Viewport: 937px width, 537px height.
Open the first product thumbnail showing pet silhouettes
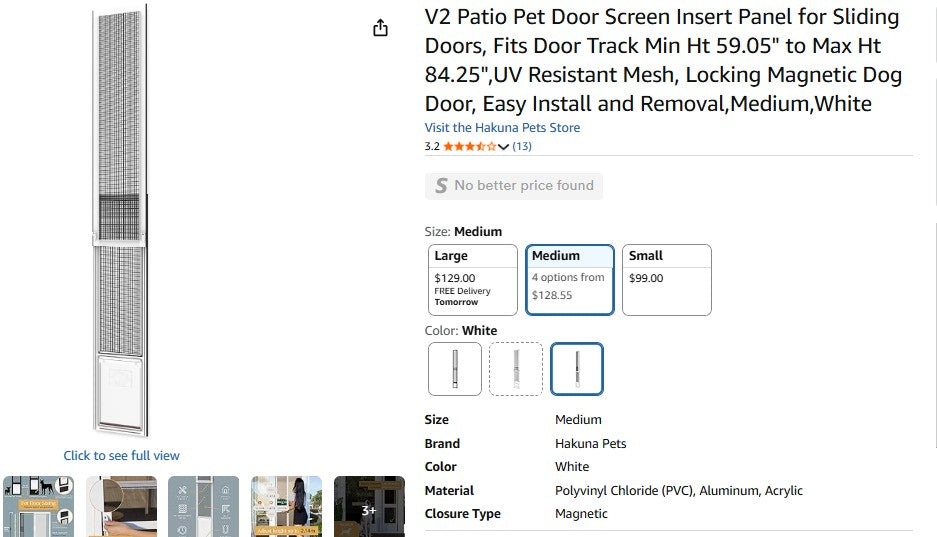(38, 506)
